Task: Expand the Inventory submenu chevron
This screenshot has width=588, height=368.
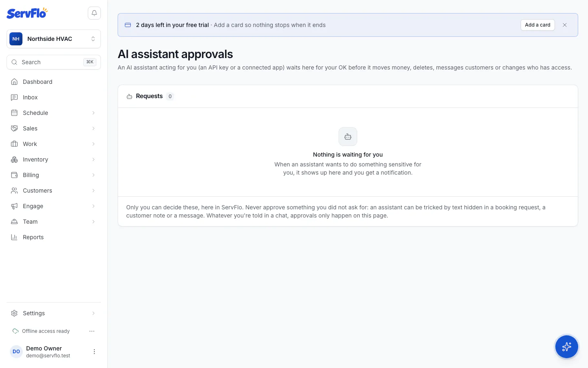Action: 94,159
